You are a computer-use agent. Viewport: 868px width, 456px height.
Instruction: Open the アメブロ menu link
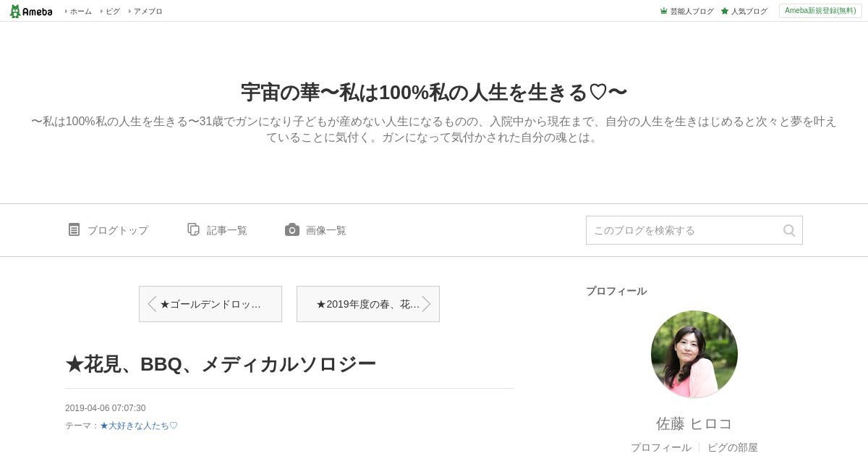pyautogui.click(x=148, y=11)
